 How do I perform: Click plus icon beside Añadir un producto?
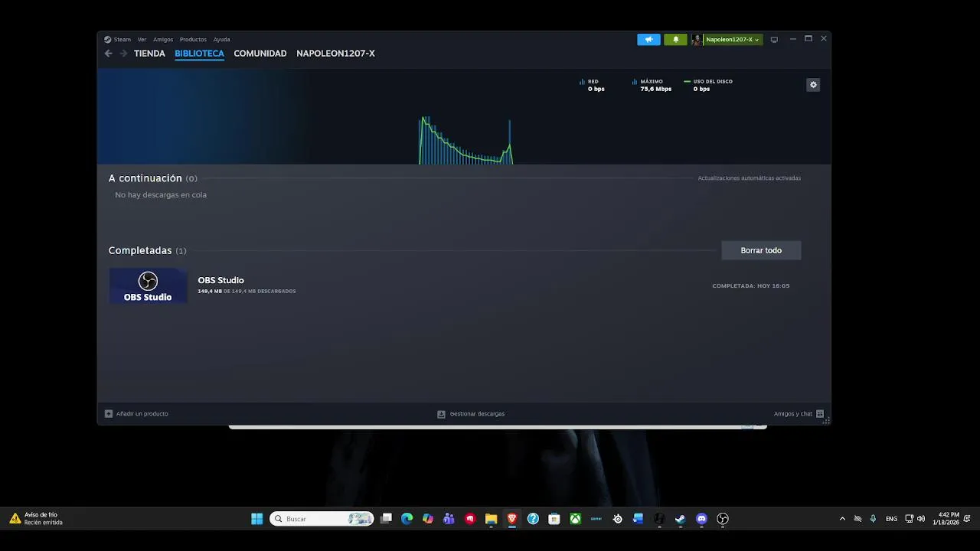point(109,414)
